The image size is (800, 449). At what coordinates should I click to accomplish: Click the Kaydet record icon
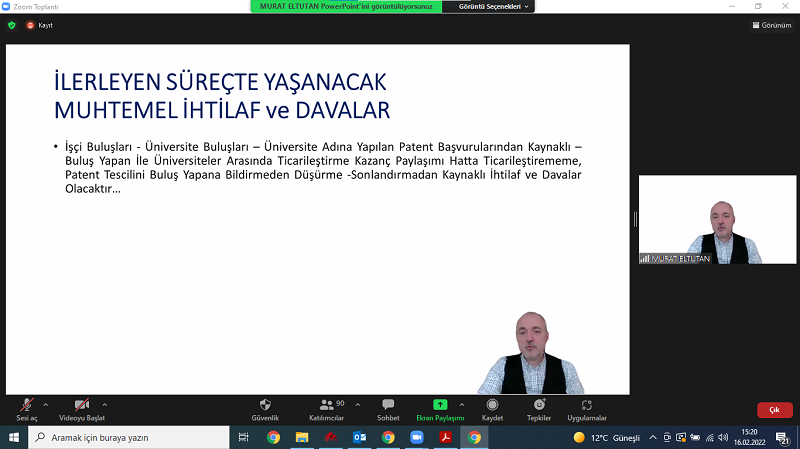[x=492, y=405]
